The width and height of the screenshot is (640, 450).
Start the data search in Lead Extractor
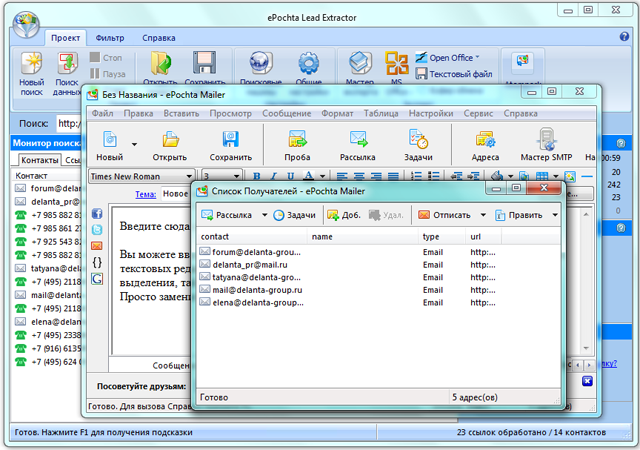(x=67, y=65)
